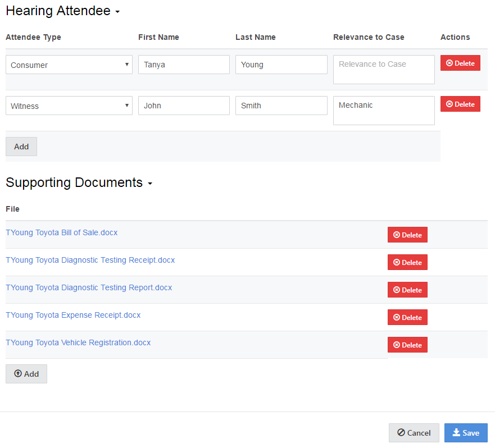Remove the Diagnostic Testing Receipt file
The height and width of the screenshot is (448, 495).
(x=407, y=262)
